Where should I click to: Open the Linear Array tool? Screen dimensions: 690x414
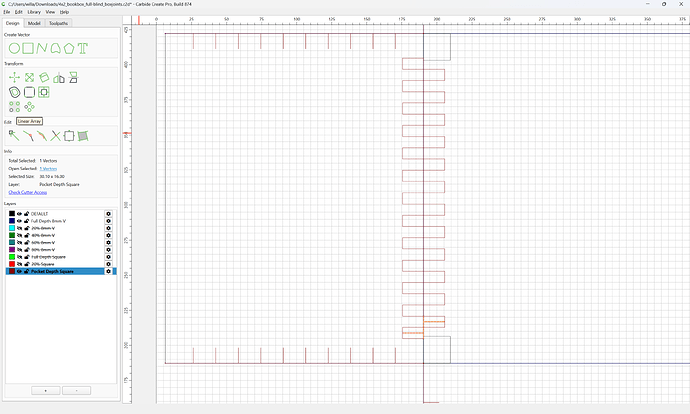point(14,107)
